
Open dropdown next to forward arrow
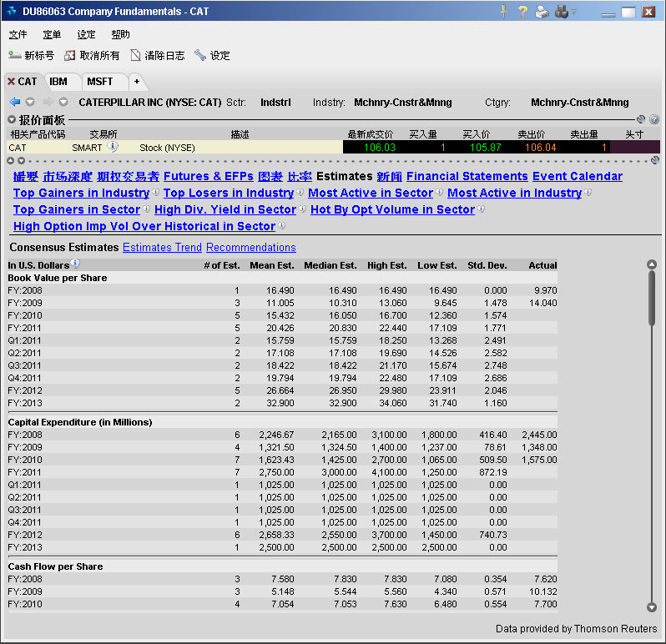(63, 103)
